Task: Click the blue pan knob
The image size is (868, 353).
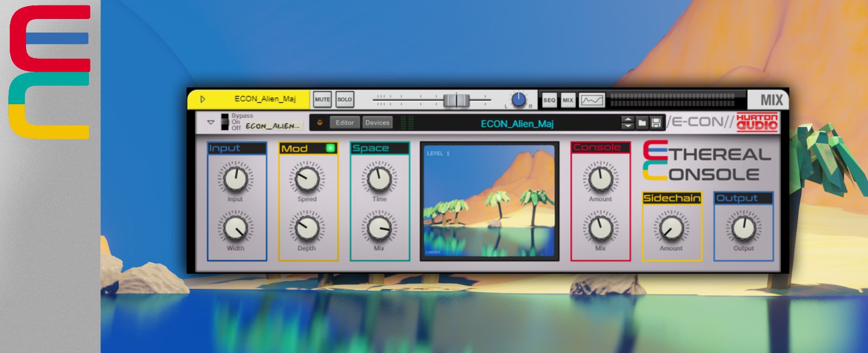Action: tap(519, 99)
